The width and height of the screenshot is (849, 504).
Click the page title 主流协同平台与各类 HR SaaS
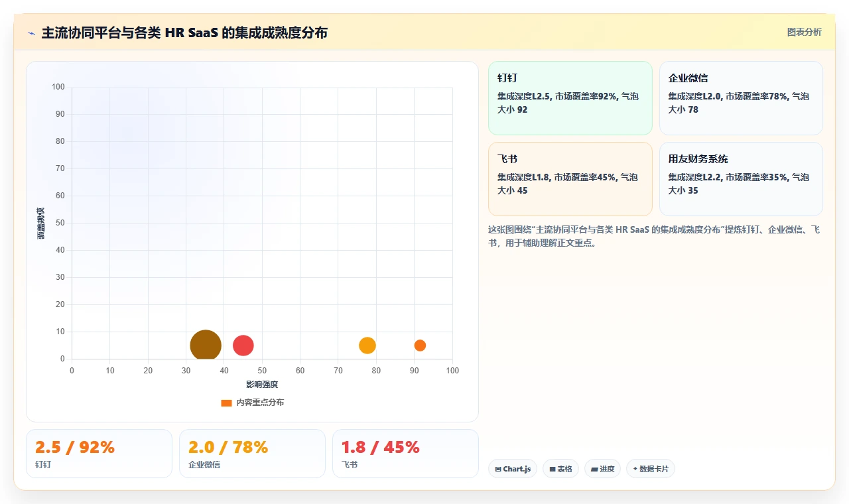click(184, 32)
